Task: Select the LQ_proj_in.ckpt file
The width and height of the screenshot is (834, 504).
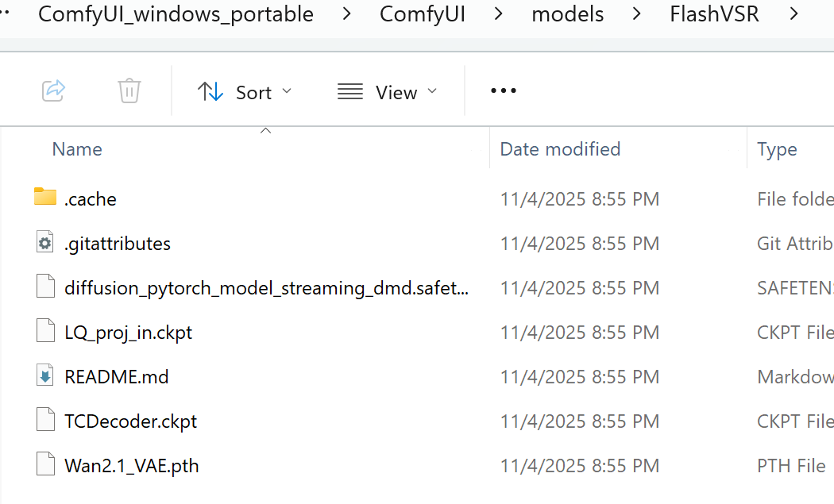Action: (128, 332)
